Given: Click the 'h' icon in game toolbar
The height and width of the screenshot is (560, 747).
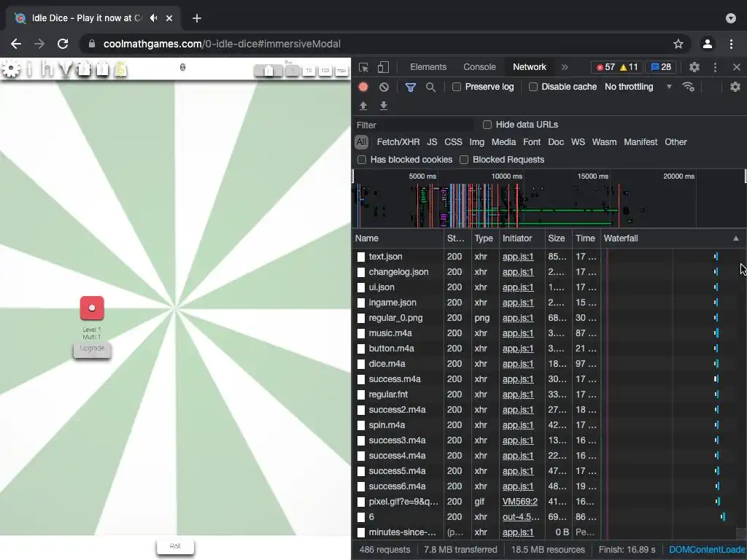Looking at the screenshot, I should point(47,69).
